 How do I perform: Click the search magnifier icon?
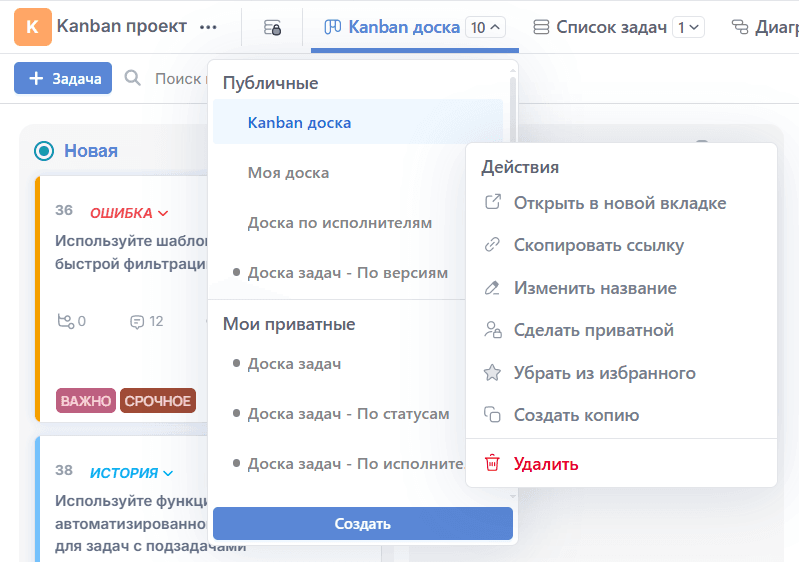click(x=133, y=78)
